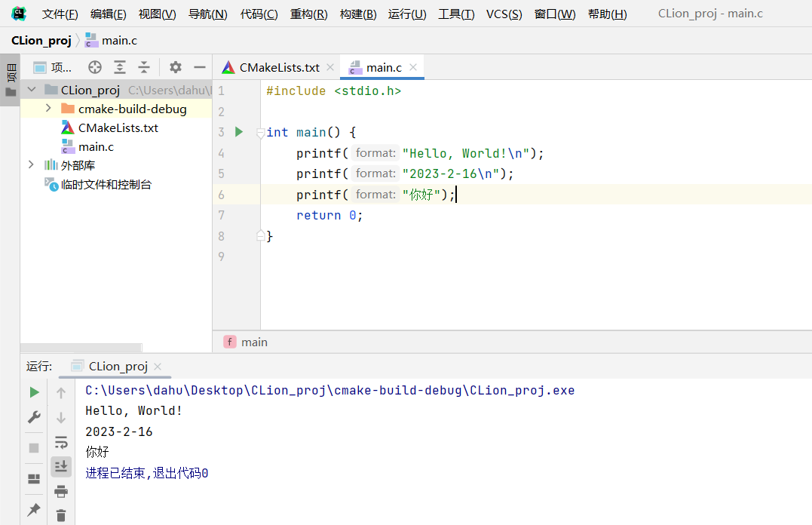Open the 重构(R) menu
This screenshot has width=812, height=525.
pos(308,14)
